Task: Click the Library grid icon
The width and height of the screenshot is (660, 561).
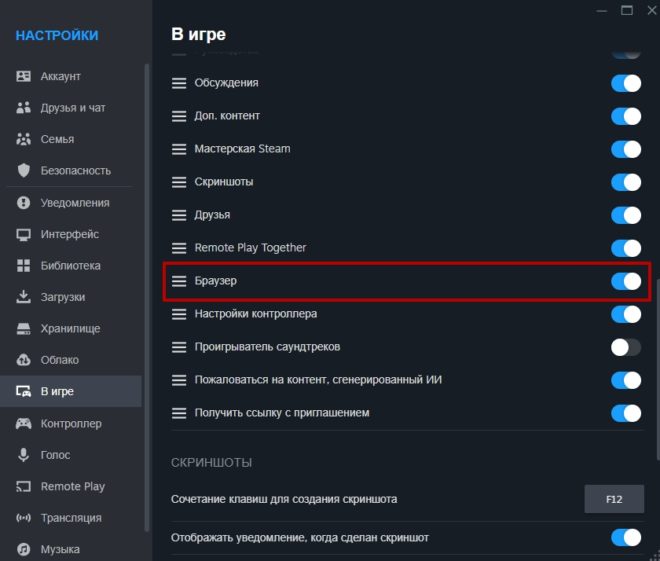Action: point(23,266)
